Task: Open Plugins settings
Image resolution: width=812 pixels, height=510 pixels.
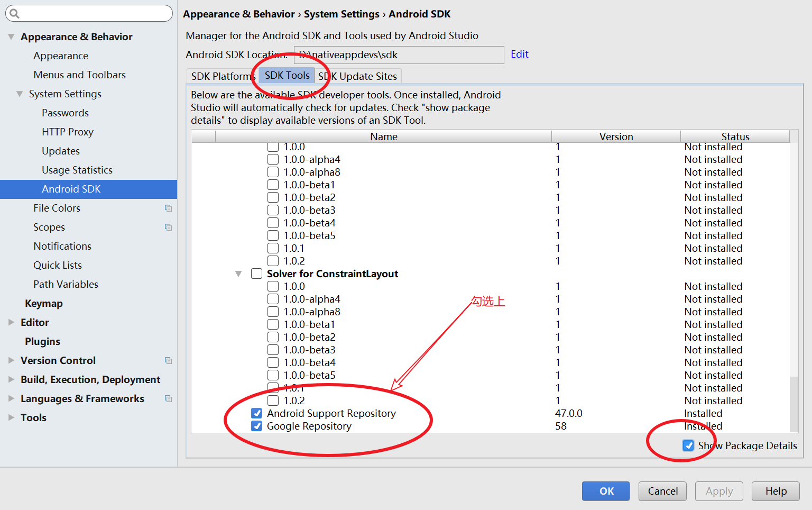Action: (x=42, y=341)
